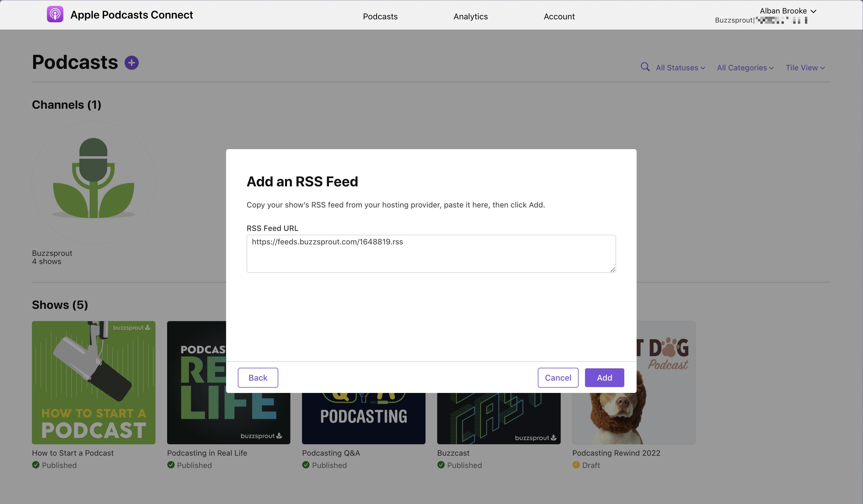
Task: Click the add new podcast plus icon
Action: [x=131, y=62]
